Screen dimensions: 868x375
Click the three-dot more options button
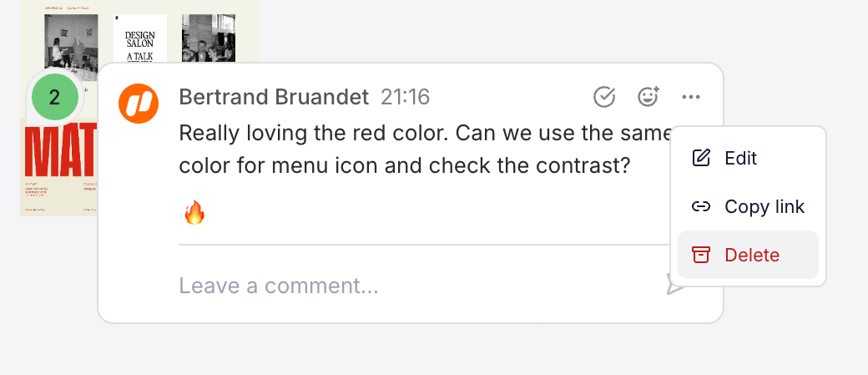[690, 98]
